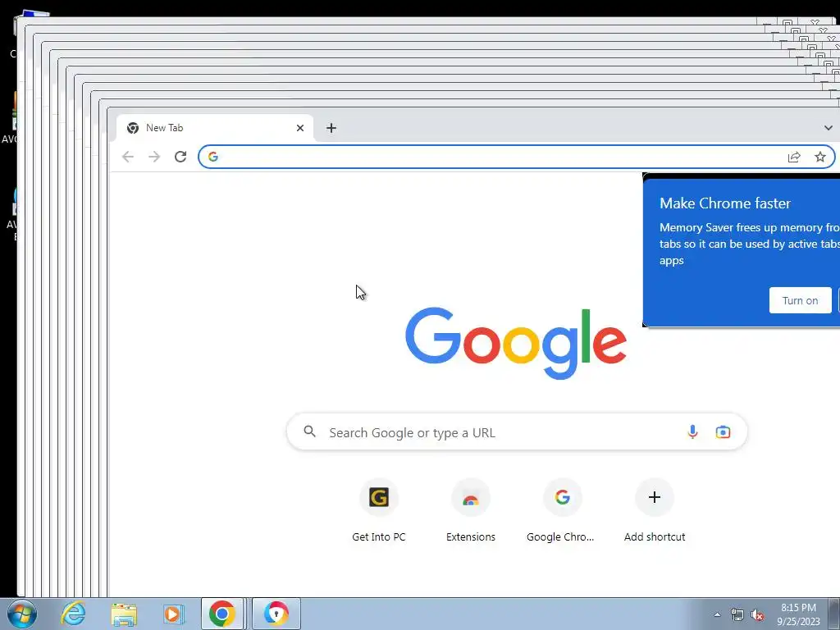The height and width of the screenshot is (630, 840).
Task: Click the Google logo
Action: tap(516, 343)
